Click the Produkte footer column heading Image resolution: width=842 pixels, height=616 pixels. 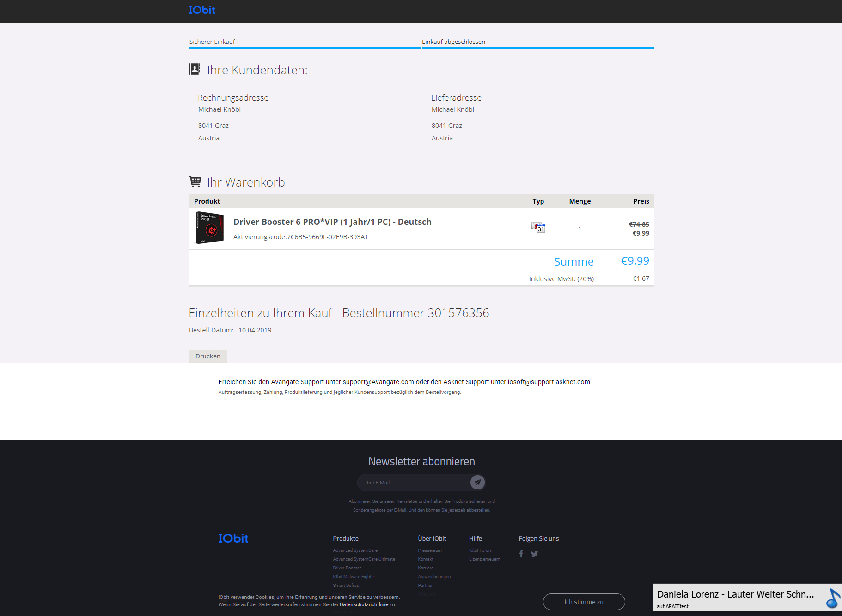[346, 539]
